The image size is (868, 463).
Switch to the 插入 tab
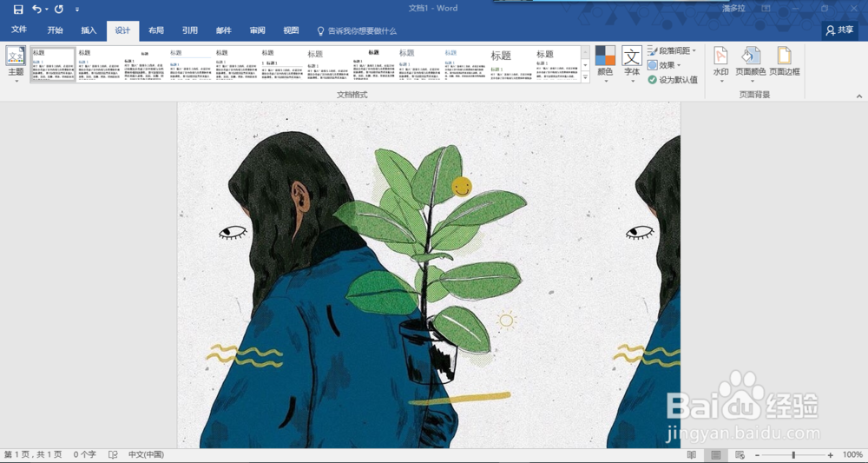click(x=89, y=30)
